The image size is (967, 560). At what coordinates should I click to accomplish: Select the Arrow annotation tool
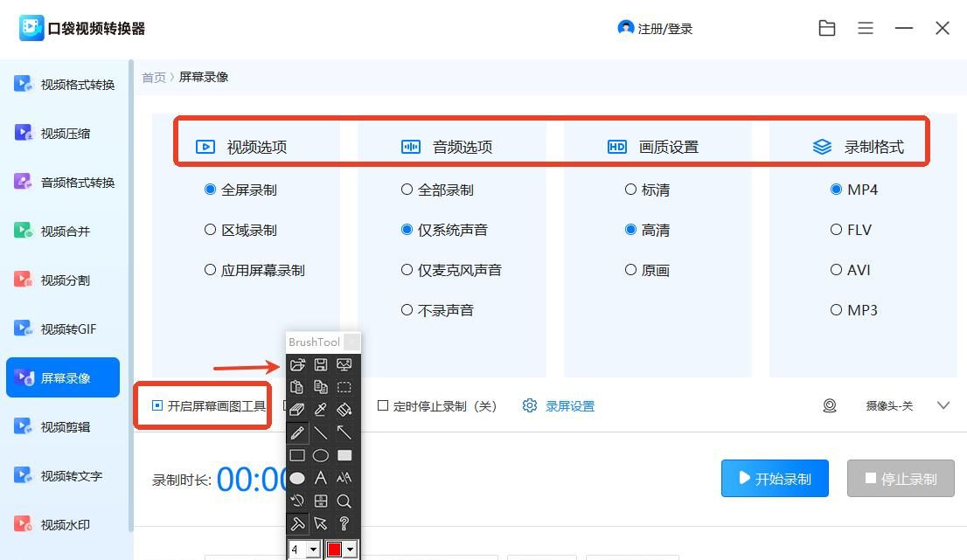pos(343,432)
